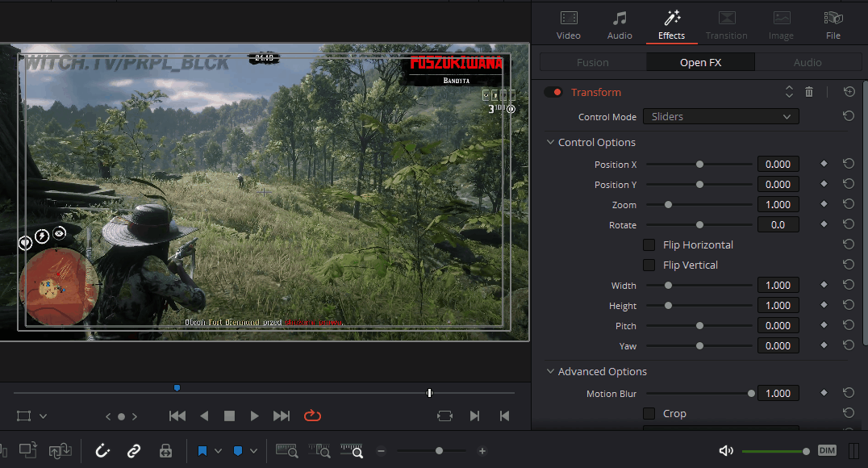Reset the Zoom parameter

click(x=848, y=205)
